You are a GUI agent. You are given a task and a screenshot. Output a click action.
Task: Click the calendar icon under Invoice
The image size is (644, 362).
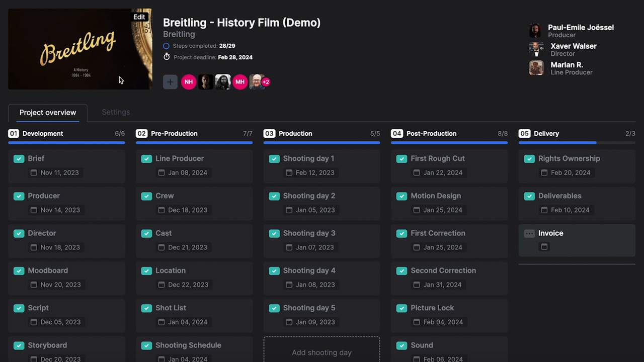[x=544, y=247]
